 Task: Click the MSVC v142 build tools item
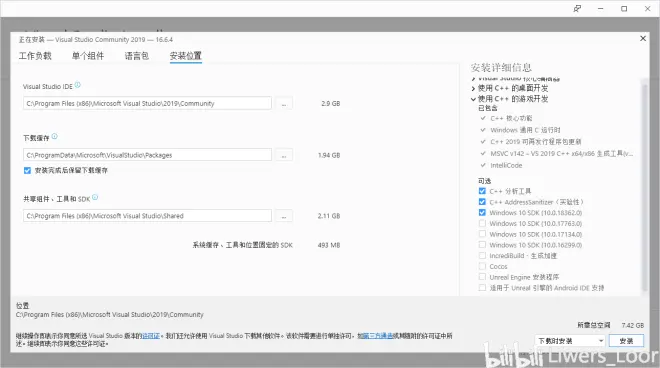pyautogui.click(x=561, y=153)
